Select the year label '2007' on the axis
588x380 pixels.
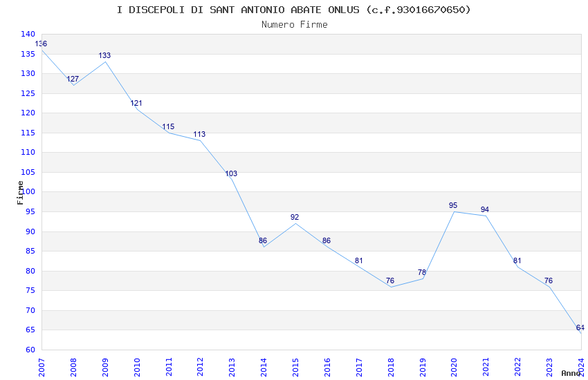[x=42, y=368]
